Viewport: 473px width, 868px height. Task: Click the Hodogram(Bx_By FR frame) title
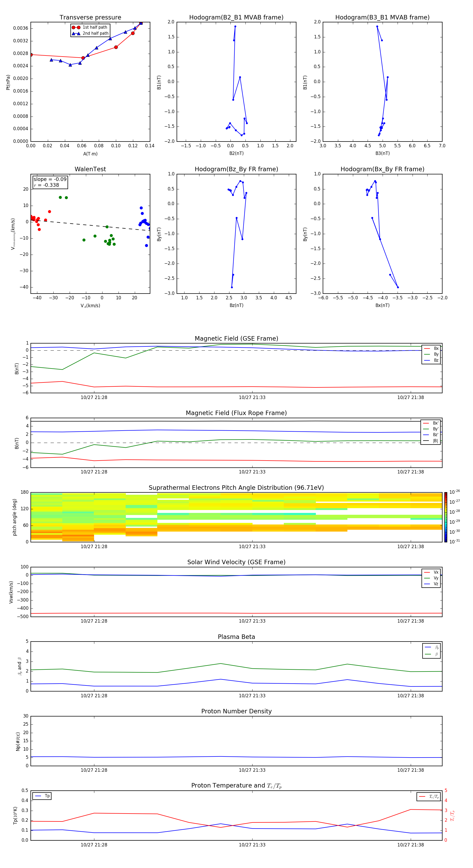pos(382,169)
